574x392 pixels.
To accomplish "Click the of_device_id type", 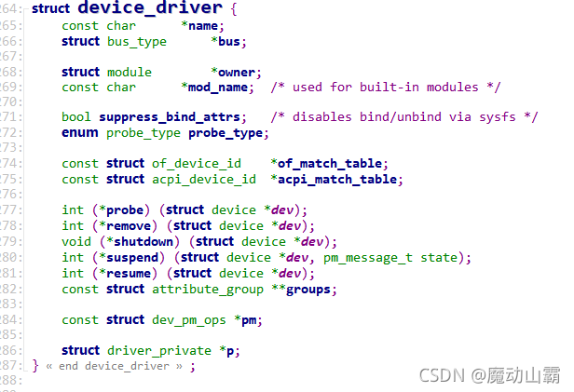I will pos(197,164).
